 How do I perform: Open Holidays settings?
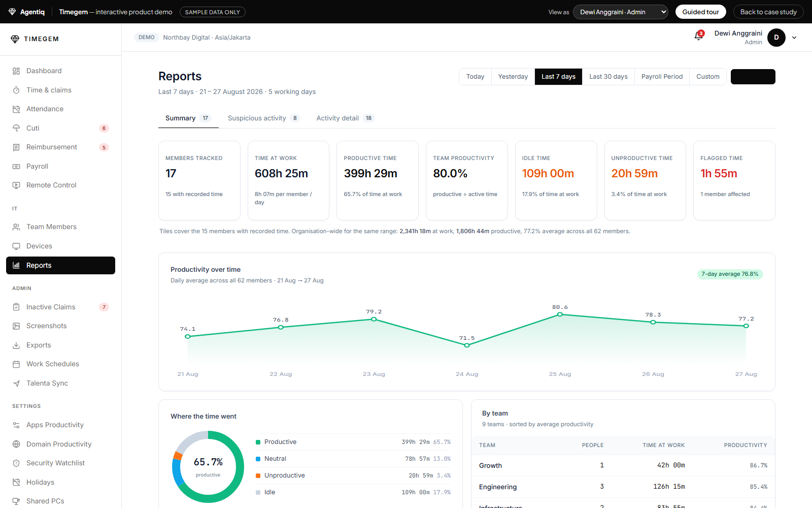60,482
